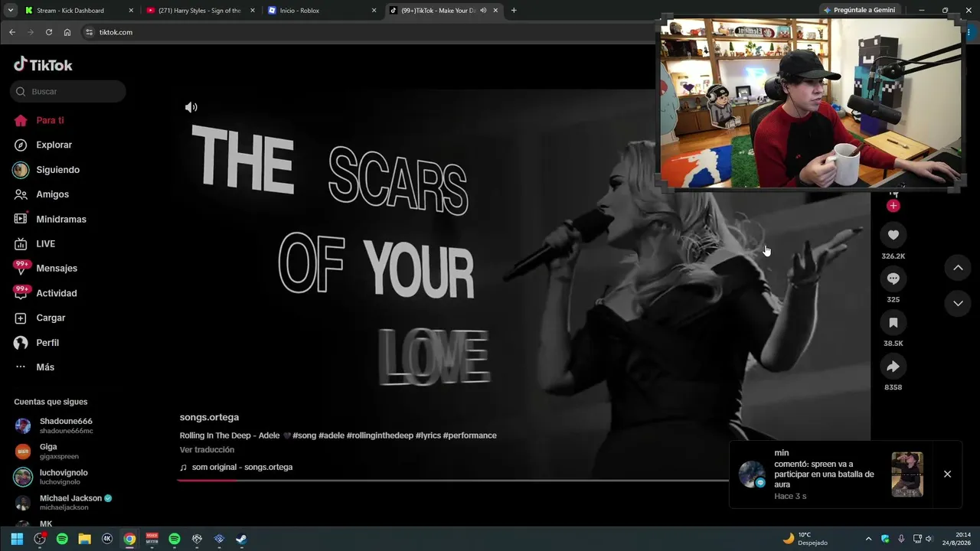Open first Spotify icon in taskbar

(62, 539)
